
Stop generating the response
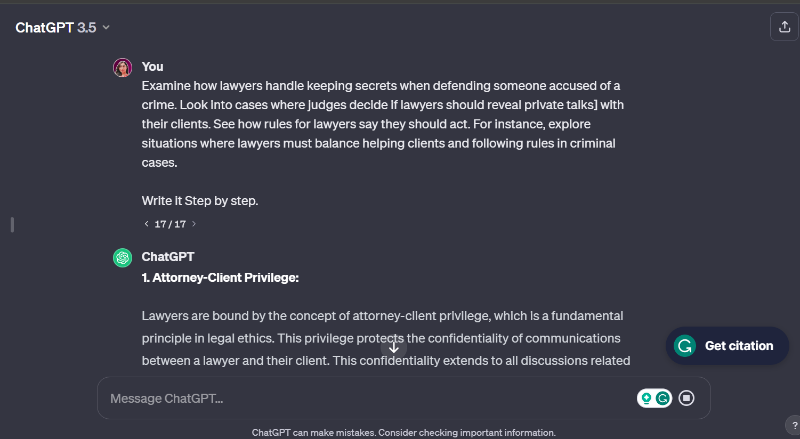(686, 398)
